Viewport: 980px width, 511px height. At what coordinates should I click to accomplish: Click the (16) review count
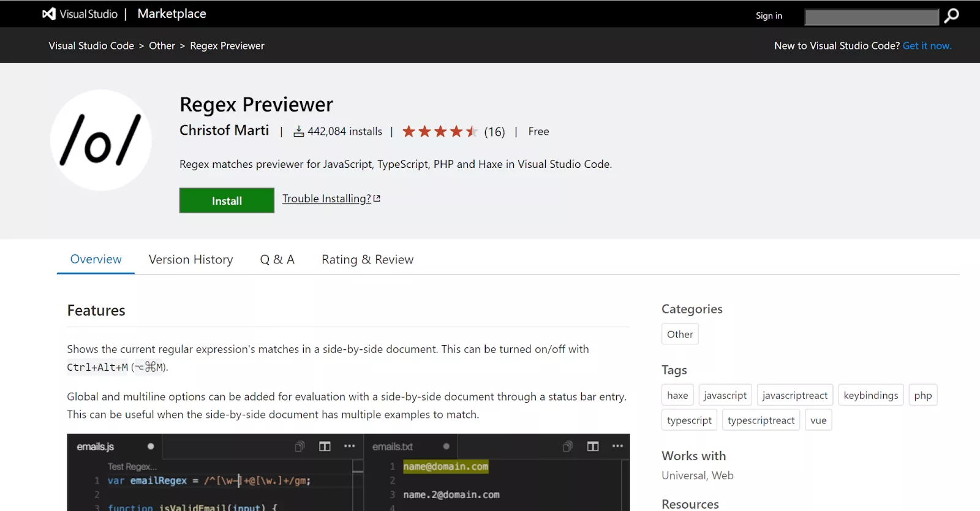[x=494, y=132]
